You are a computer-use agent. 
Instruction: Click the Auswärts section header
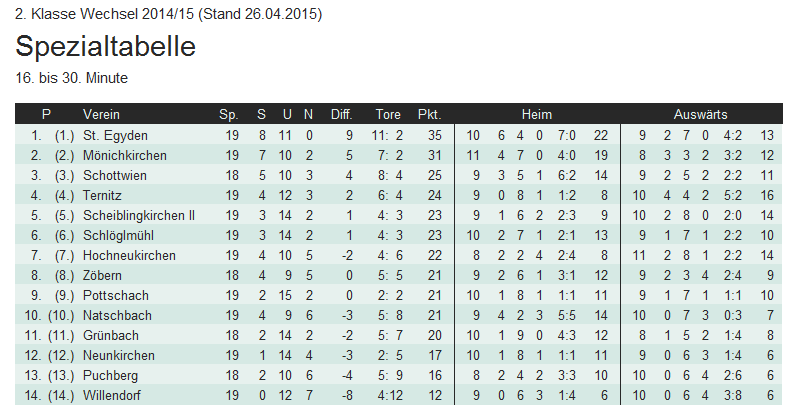(x=700, y=114)
